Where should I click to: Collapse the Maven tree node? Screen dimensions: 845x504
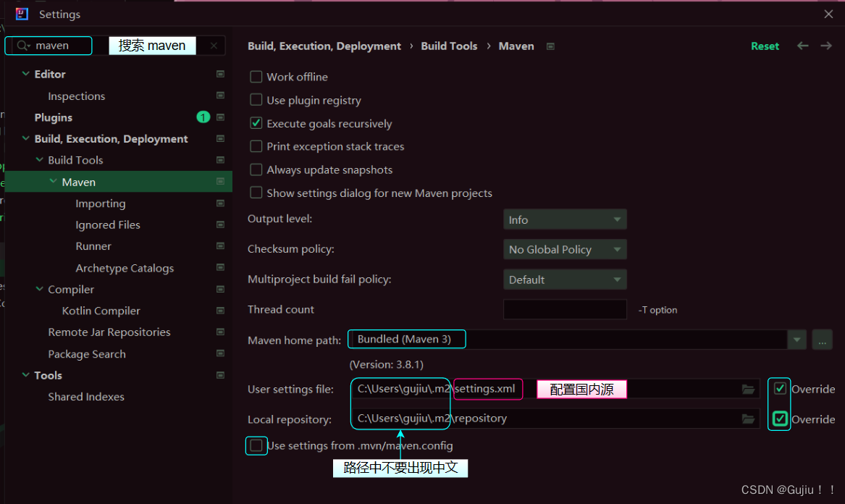53,181
